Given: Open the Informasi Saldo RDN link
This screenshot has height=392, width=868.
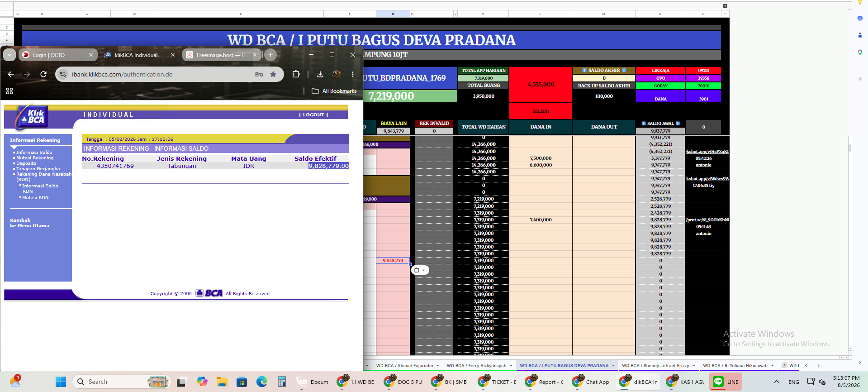Looking at the screenshot, I should 40,188.
